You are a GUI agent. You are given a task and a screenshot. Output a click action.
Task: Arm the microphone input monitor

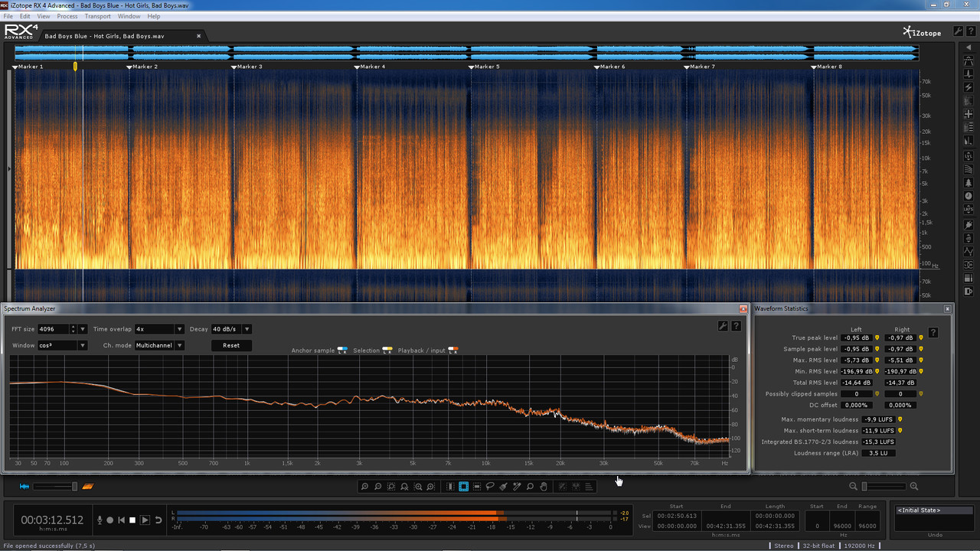click(x=100, y=520)
